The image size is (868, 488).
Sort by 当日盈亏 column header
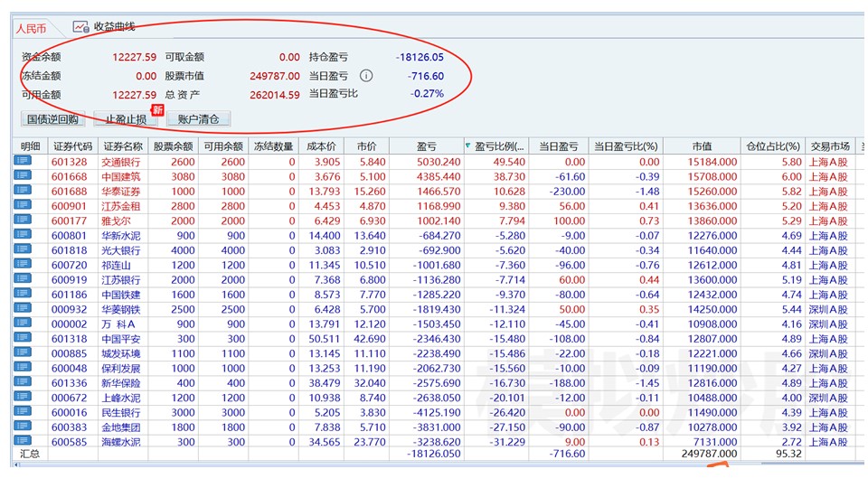click(559, 146)
